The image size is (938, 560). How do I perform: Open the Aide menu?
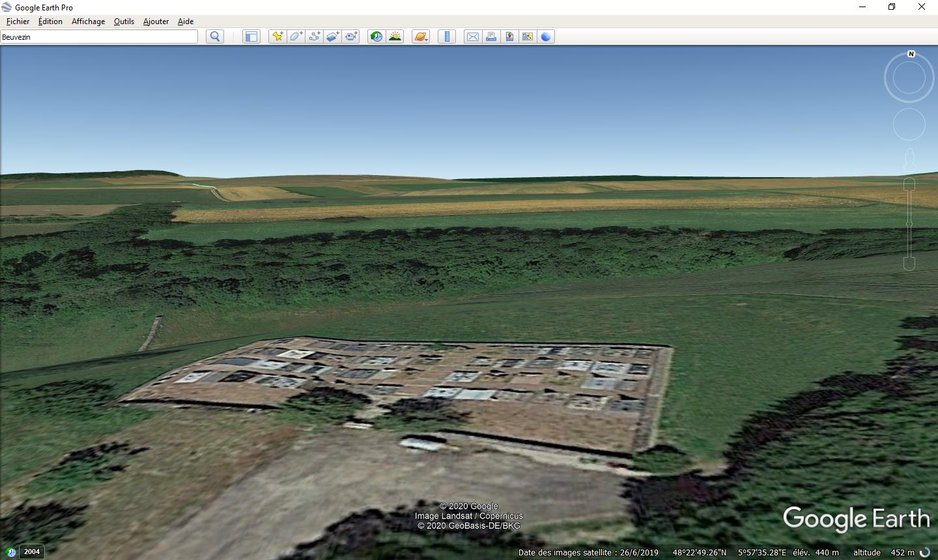186,21
